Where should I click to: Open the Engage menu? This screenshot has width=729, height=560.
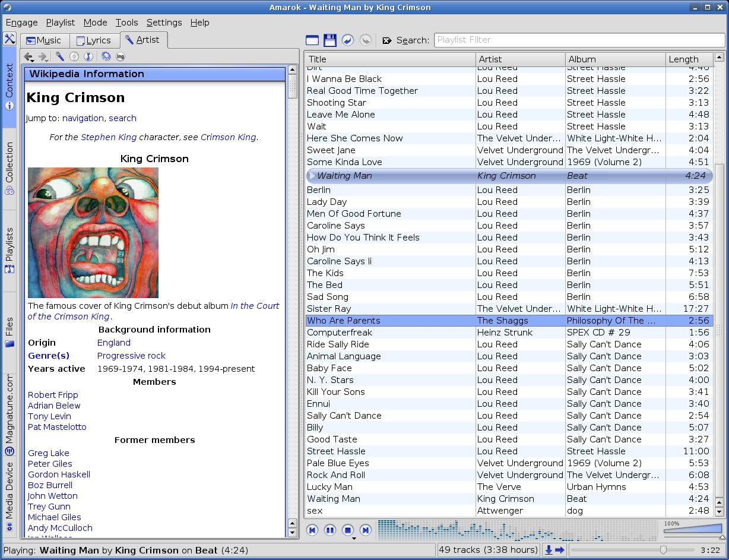[x=21, y=23]
